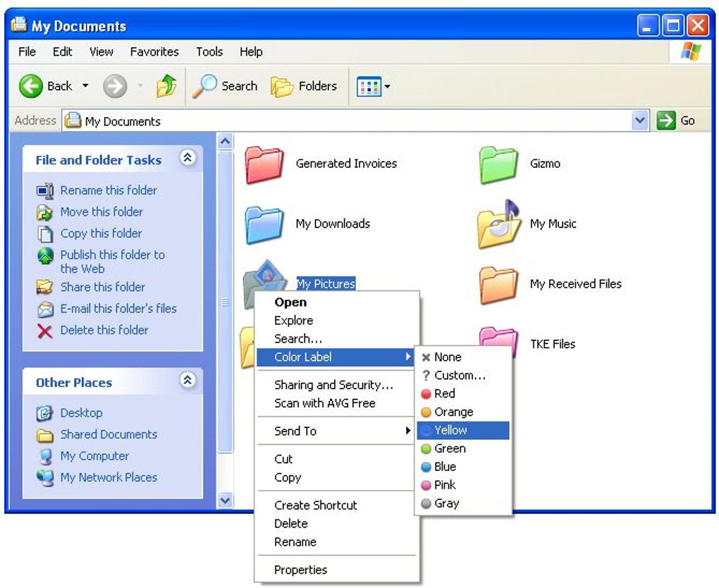Pick the Pink color label
The width and height of the screenshot is (719, 588).
point(463,485)
